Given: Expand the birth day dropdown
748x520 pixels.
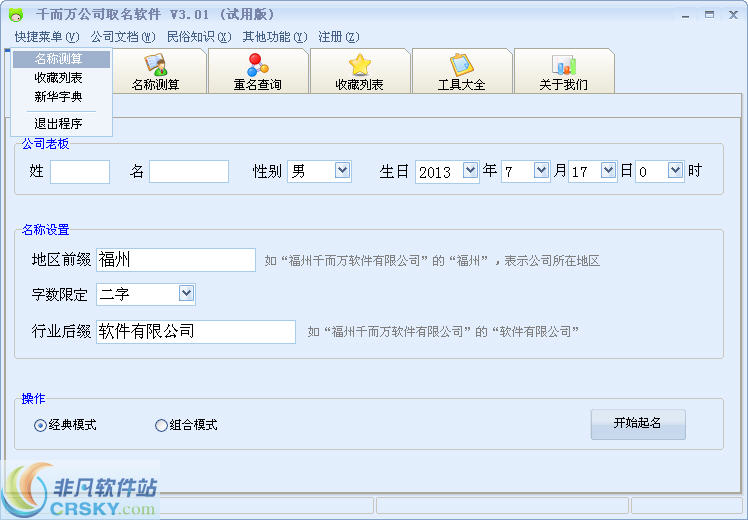Looking at the screenshot, I should [608, 170].
